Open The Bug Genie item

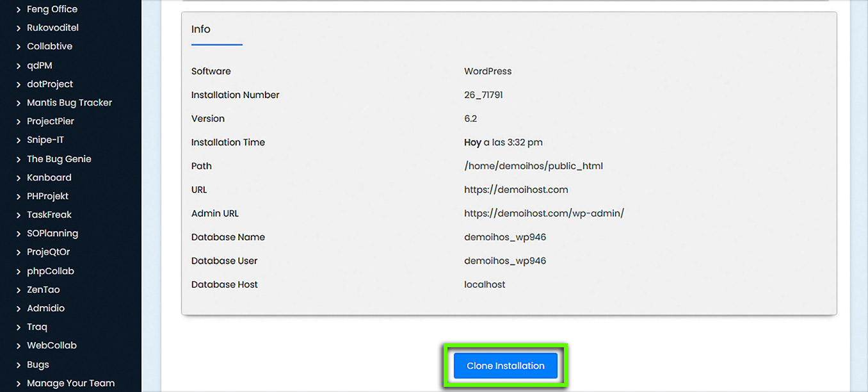pos(59,159)
